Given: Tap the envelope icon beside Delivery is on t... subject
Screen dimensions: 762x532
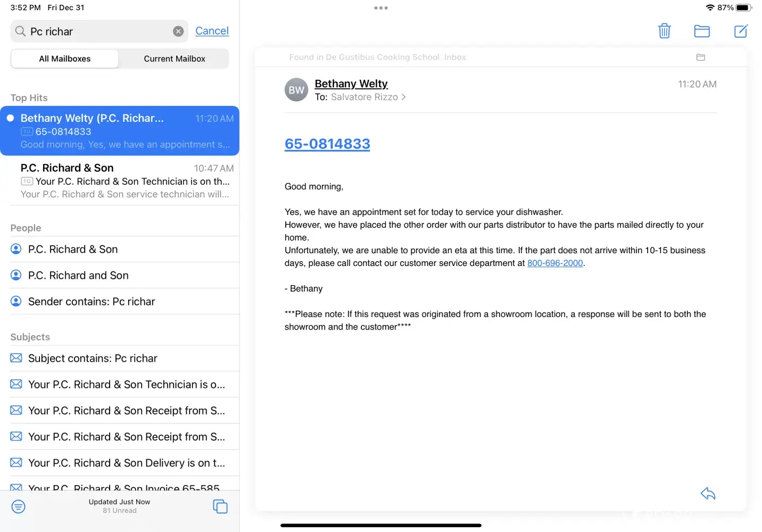Looking at the screenshot, I should 16,462.
